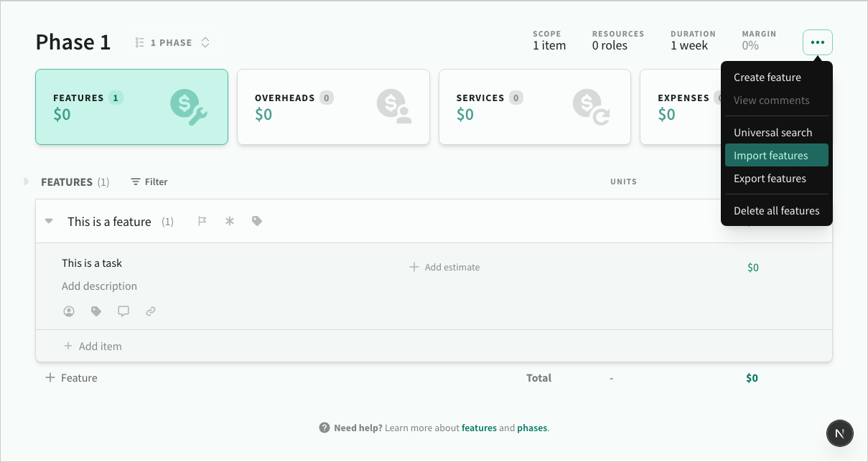Open the phases help link
The height and width of the screenshot is (462, 868).
pos(531,428)
